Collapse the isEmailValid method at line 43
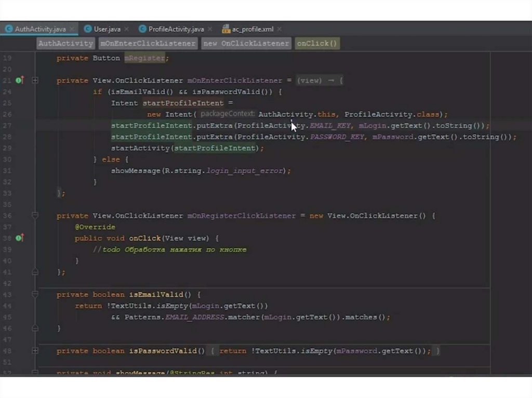This screenshot has width=532, height=398. coord(35,294)
